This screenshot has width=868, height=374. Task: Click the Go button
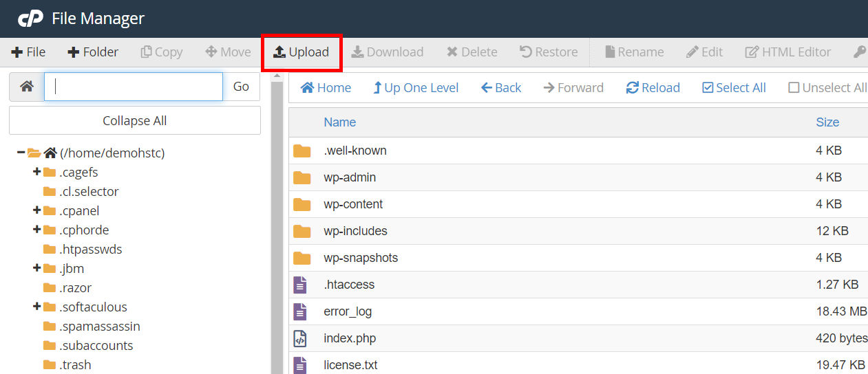(241, 87)
